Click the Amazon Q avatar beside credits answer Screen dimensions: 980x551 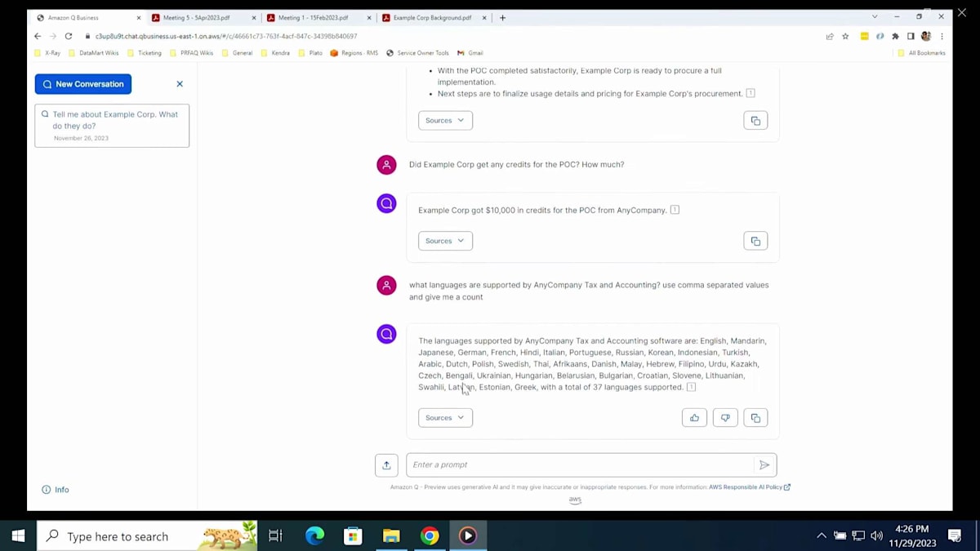coord(386,203)
